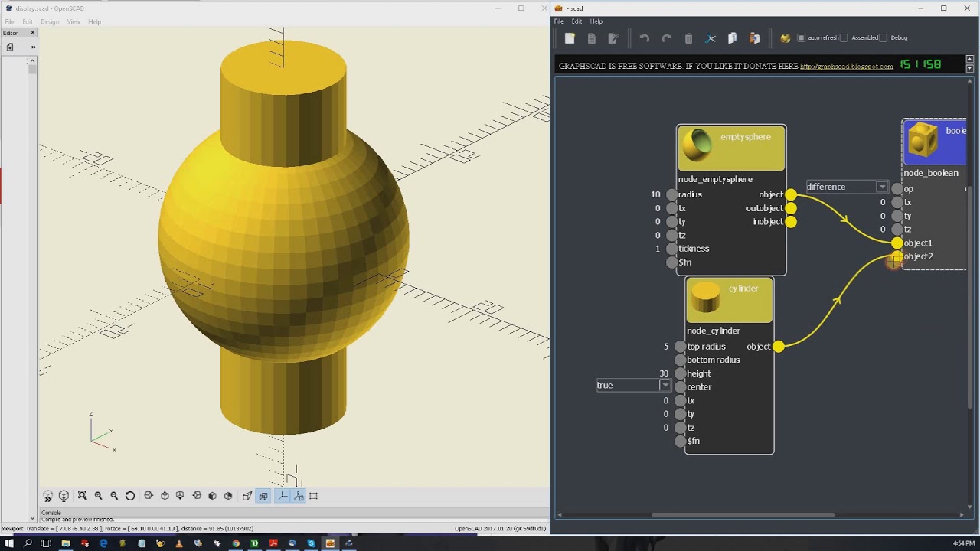Click the emptysphere inobject output port
The image size is (980, 551).
(x=791, y=222)
